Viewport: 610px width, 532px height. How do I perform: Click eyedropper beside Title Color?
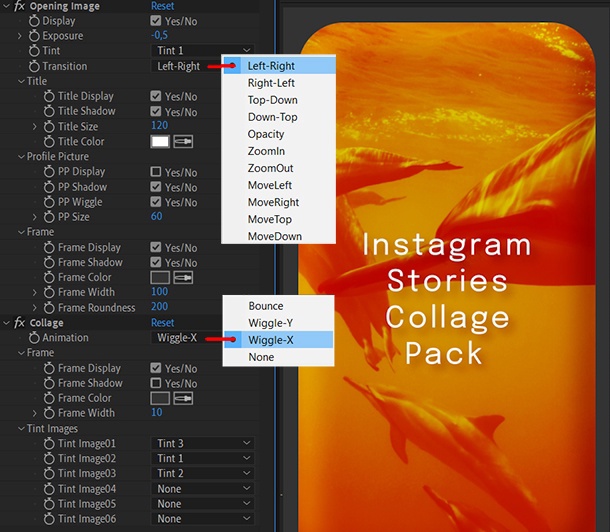pos(184,142)
